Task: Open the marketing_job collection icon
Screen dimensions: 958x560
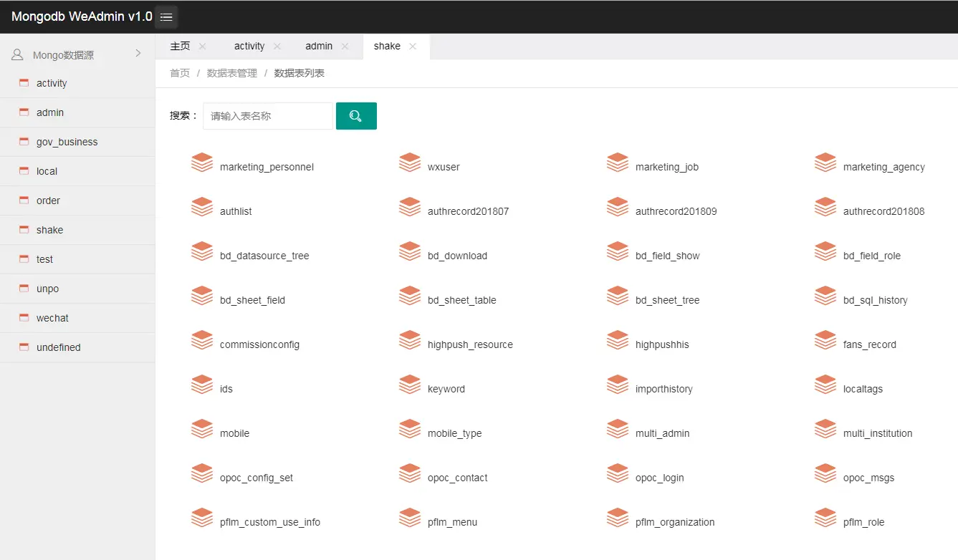Action: pos(618,163)
